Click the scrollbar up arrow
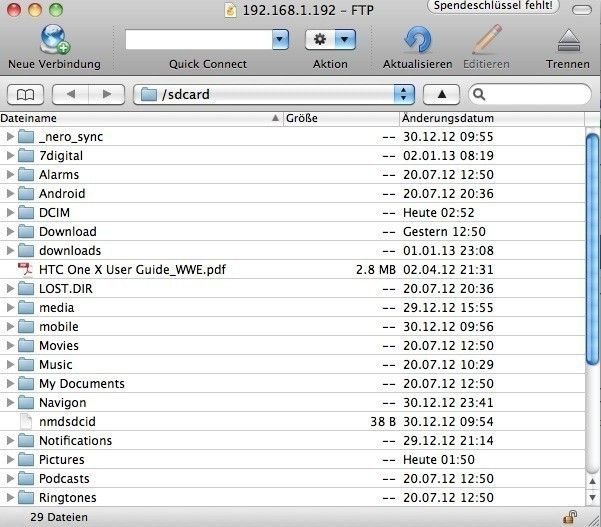The width and height of the screenshot is (601, 527). tap(593, 481)
